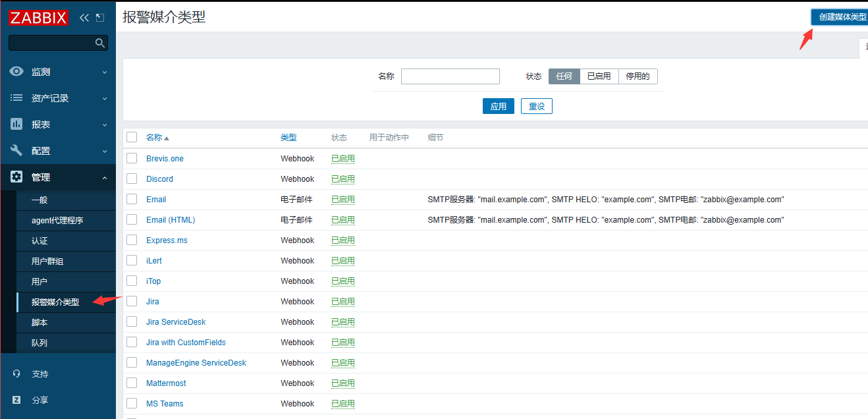
Task: Collapse the 管理 menu chevron
Action: 105,177
